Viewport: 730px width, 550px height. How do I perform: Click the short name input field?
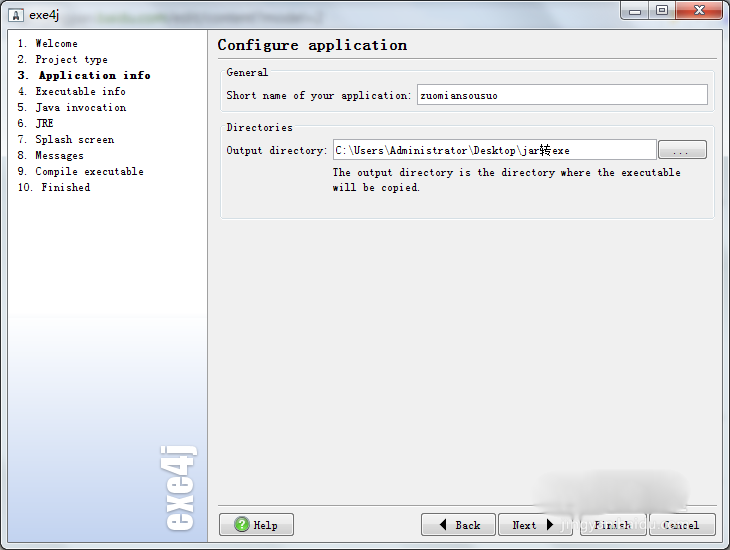pos(562,95)
